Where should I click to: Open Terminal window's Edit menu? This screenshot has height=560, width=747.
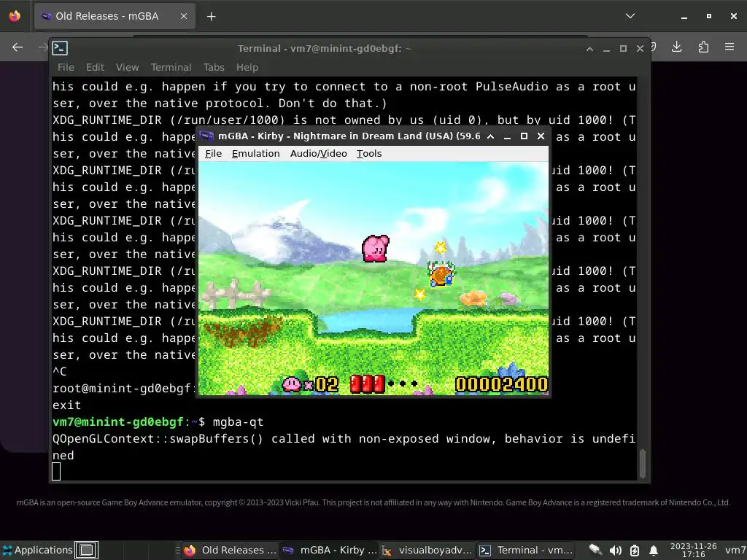coord(95,67)
